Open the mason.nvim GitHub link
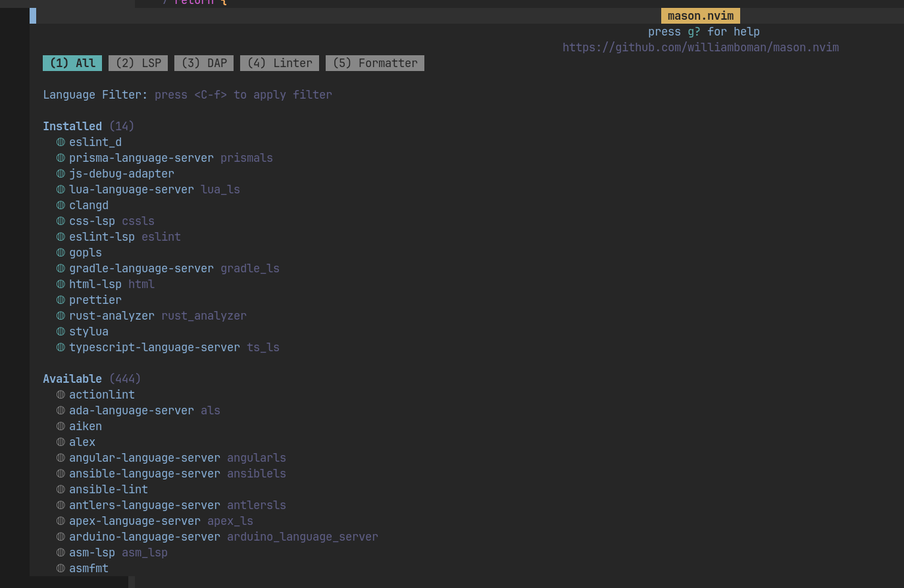The image size is (904, 588). (x=701, y=47)
